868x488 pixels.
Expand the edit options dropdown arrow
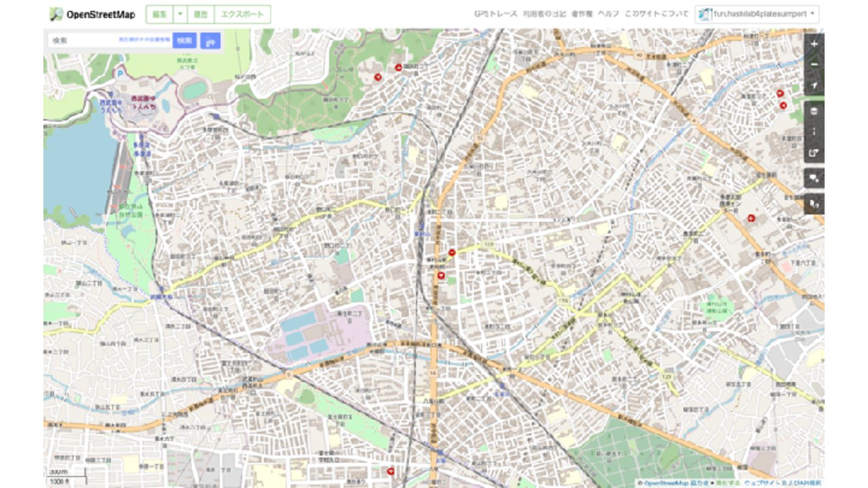point(180,14)
